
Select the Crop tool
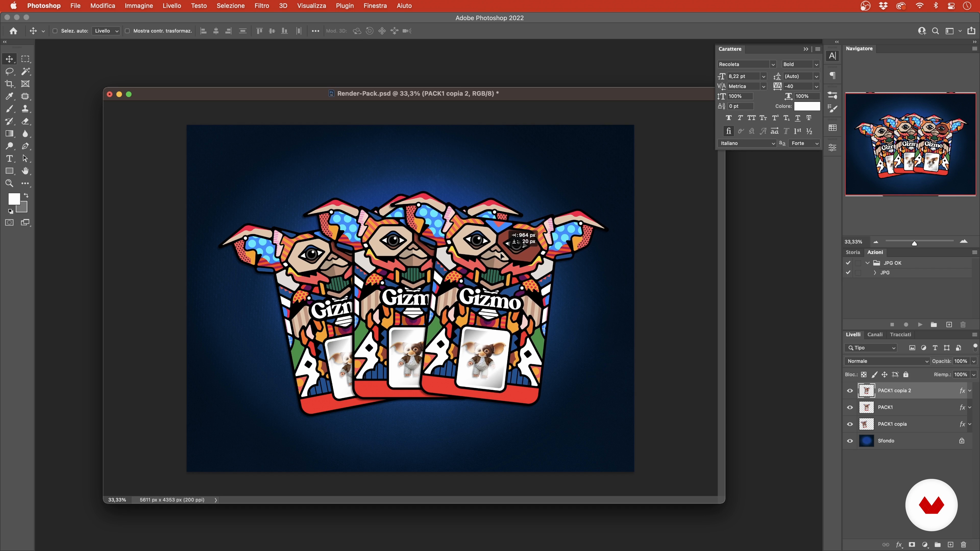tap(9, 84)
